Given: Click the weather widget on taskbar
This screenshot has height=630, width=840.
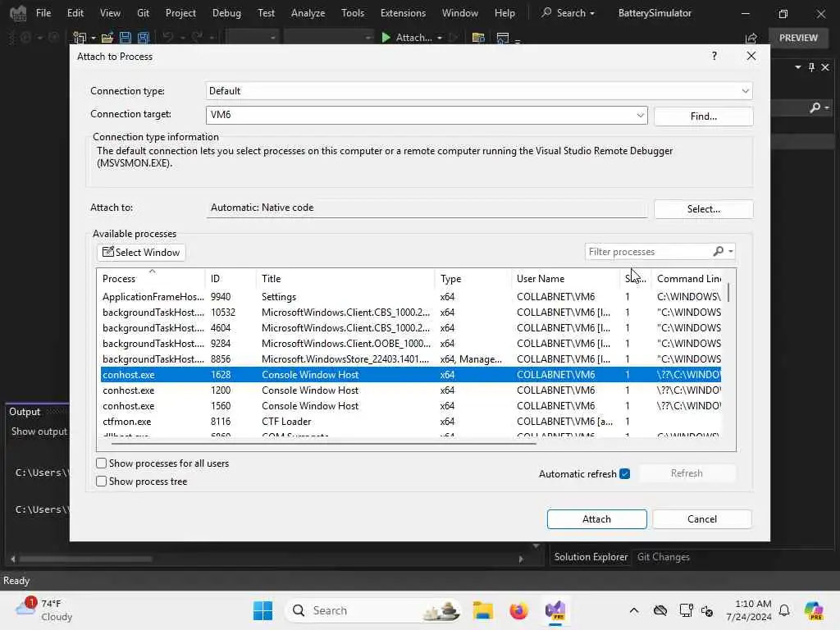Looking at the screenshot, I should click(44, 610).
